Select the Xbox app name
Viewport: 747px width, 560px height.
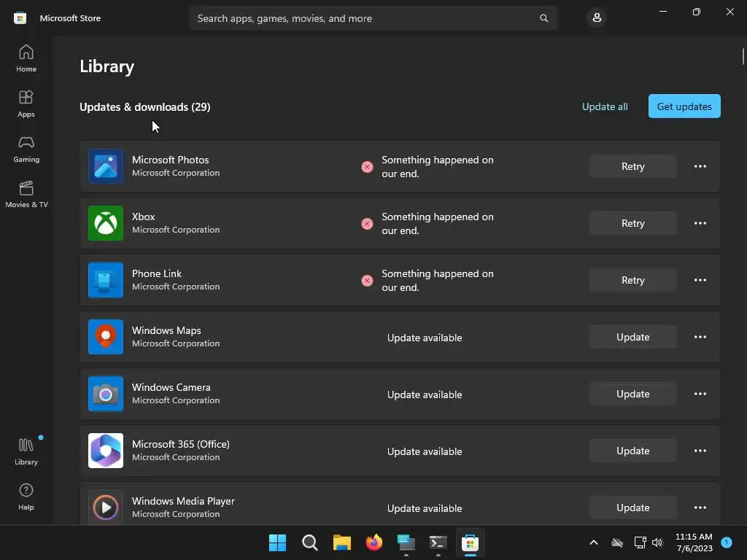coord(143,217)
